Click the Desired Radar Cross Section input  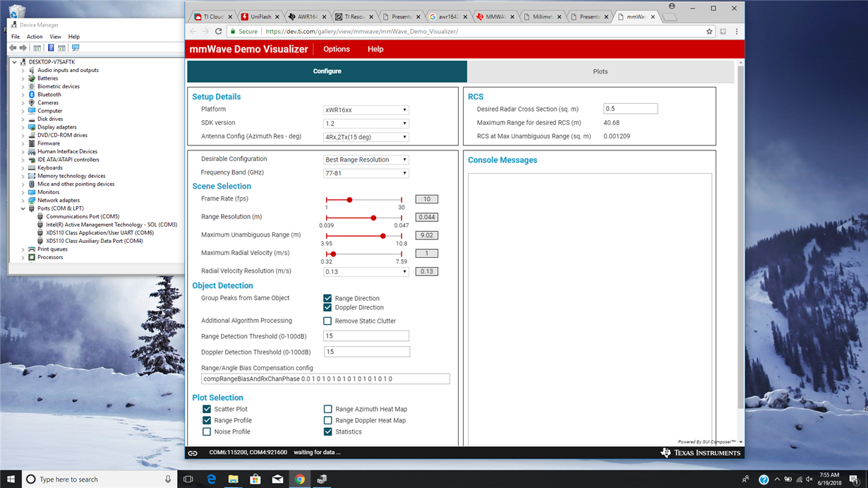point(630,109)
